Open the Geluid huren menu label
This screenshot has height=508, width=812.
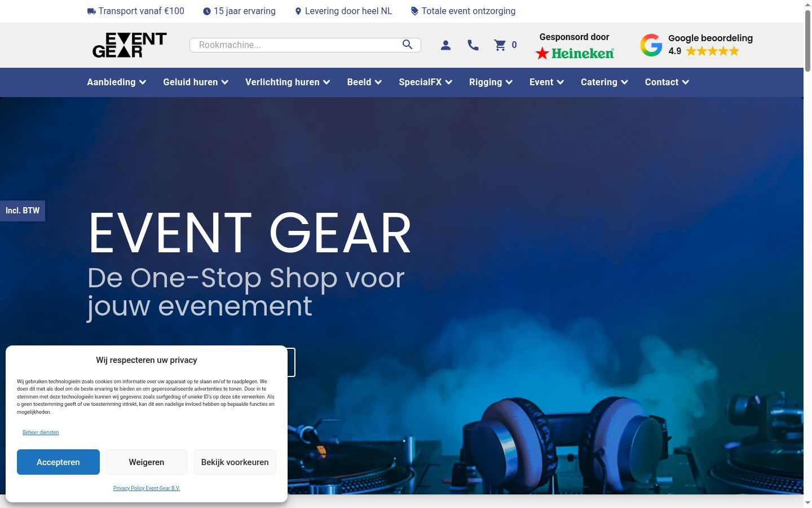click(x=191, y=82)
